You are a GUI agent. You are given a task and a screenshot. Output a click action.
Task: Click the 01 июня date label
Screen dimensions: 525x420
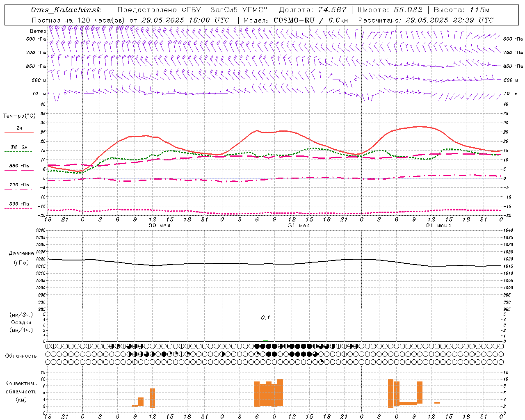coord(438,226)
